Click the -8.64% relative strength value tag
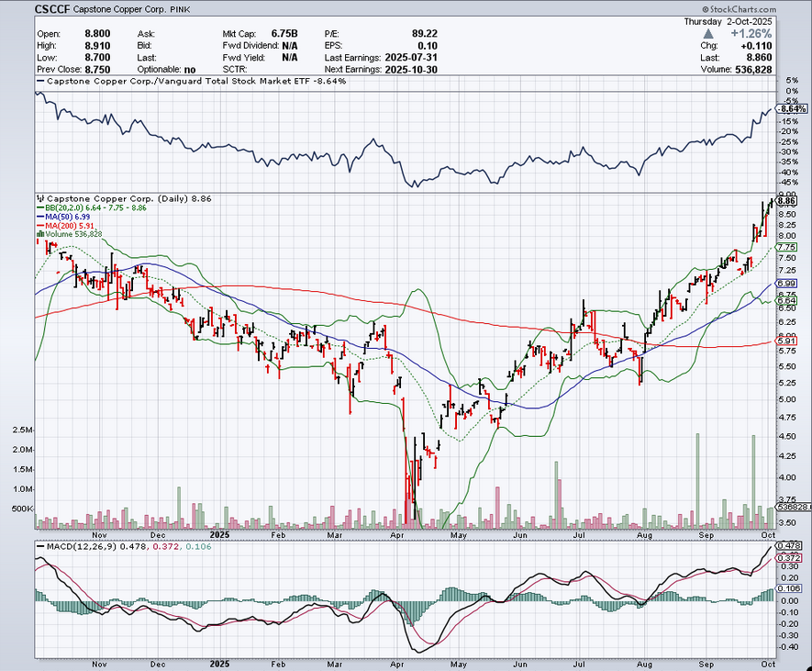This screenshot has height=671, width=812. 793,109
